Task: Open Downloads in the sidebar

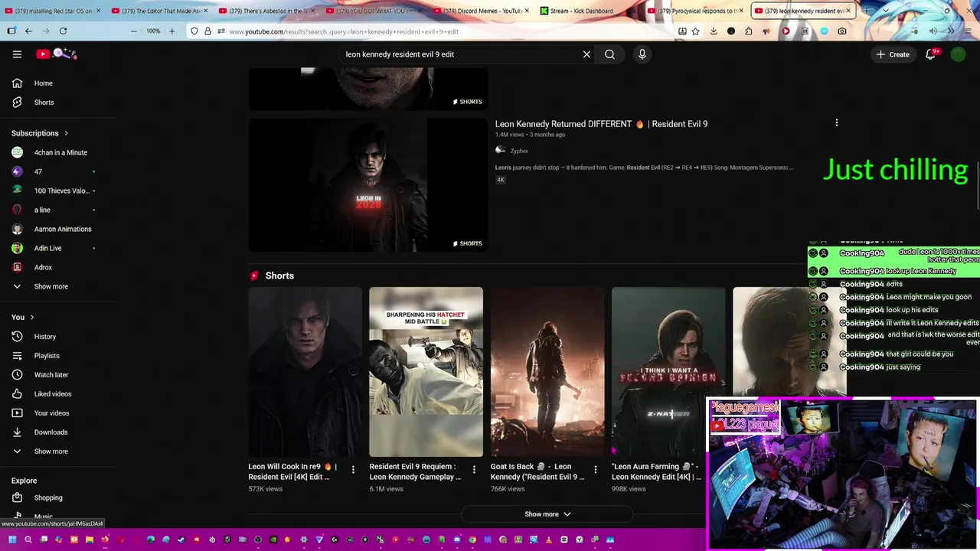Action: [57, 432]
